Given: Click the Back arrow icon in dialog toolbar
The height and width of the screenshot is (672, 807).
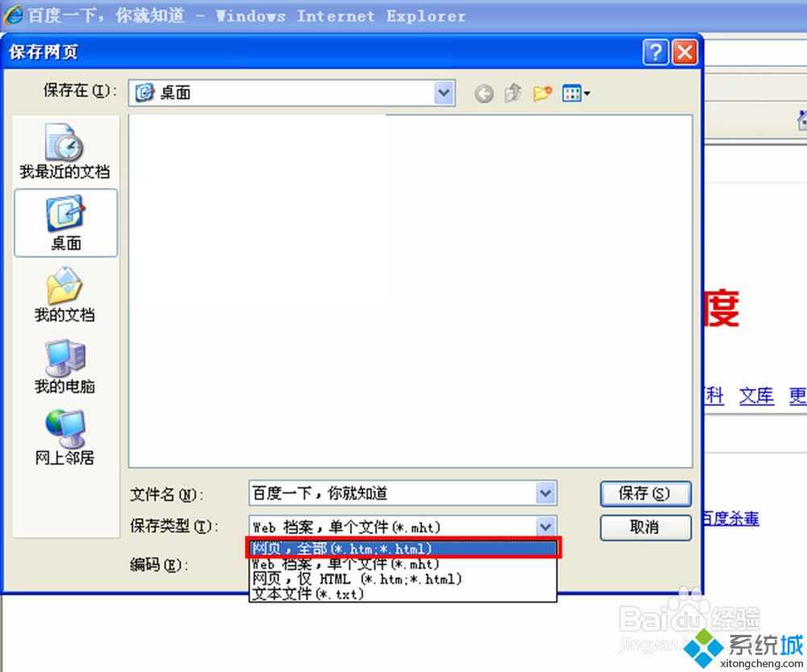Looking at the screenshot, I should [x=483, y=94].
